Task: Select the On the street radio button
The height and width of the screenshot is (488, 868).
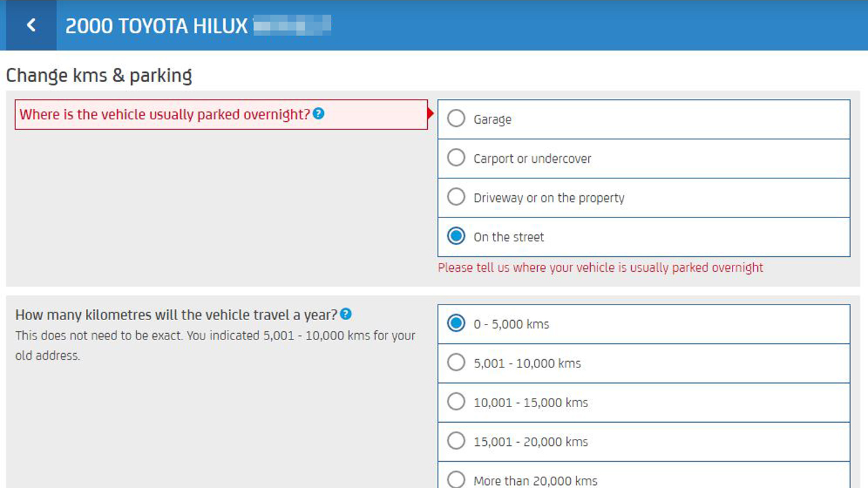Action: tap(456, 236)
